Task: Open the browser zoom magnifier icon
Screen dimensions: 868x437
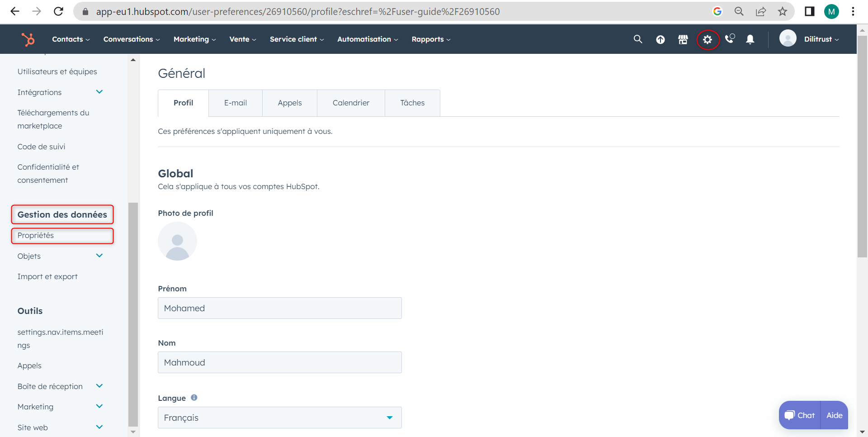Action: pyautogui.click(x=739, y=11)
